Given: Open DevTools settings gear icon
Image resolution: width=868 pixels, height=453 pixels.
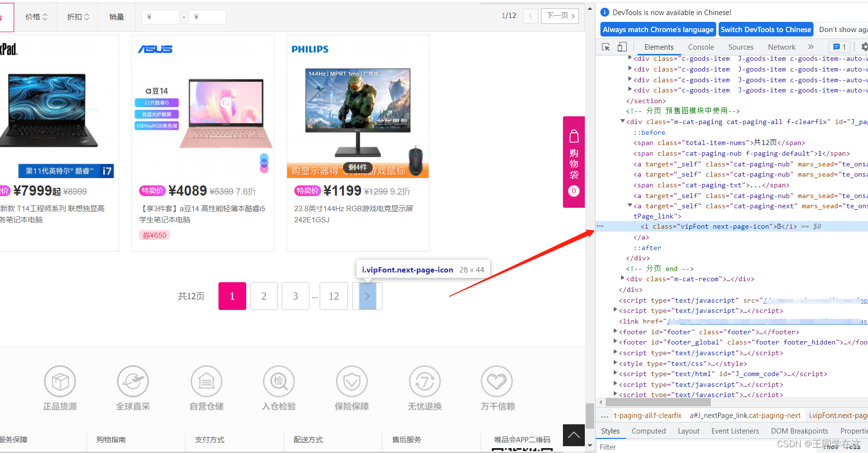Looking at the screenshot, I should [864, 47].
